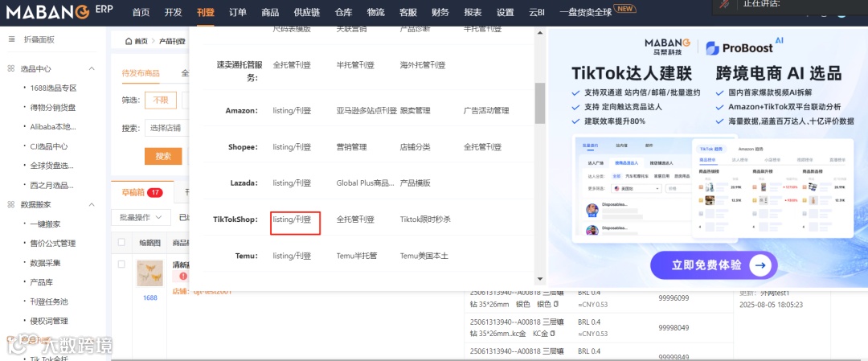Open Lazada 产品模版 link

416,183
